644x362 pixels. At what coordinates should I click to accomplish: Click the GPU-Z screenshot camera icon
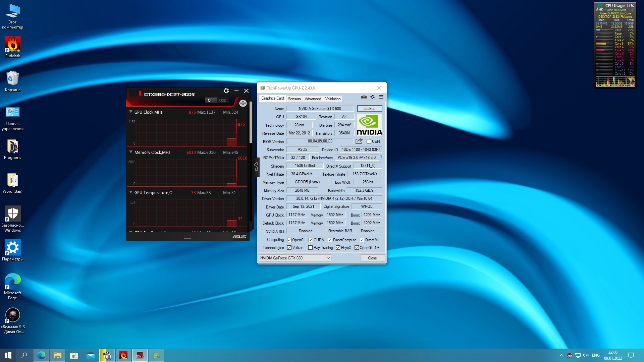tap(364, 97)
